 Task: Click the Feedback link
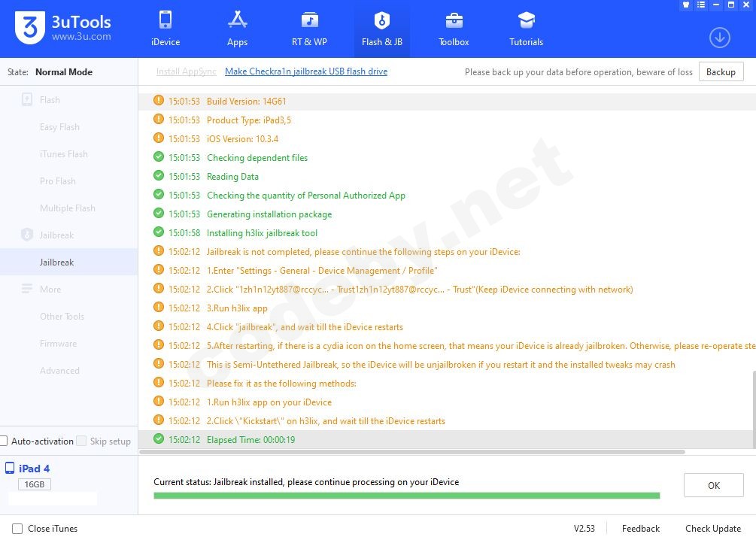click(x=640, y=529)
